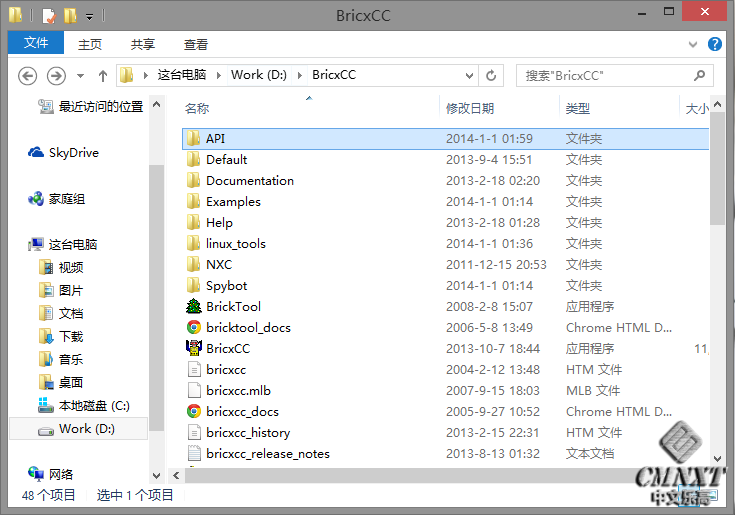Screen dimensions: 735x515
Task: Open the Customize Quick Access Toolbar dropdown
Action: [x=89, y=17]
